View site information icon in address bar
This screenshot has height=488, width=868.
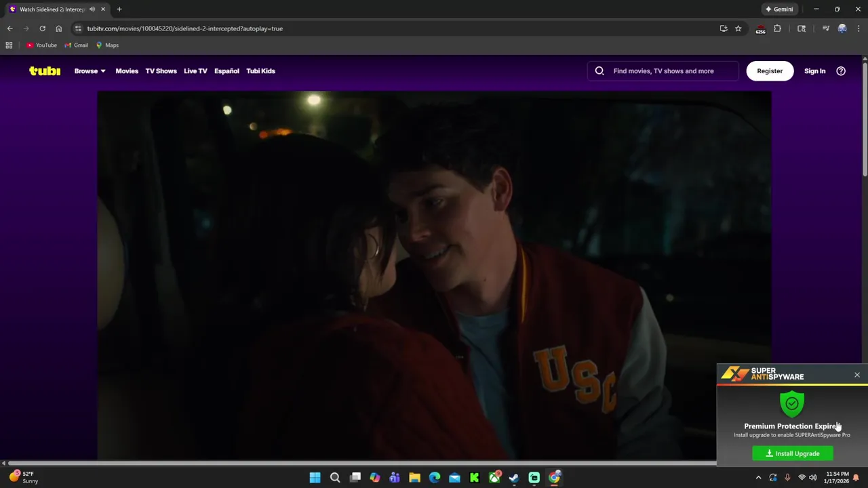[78, 28]
